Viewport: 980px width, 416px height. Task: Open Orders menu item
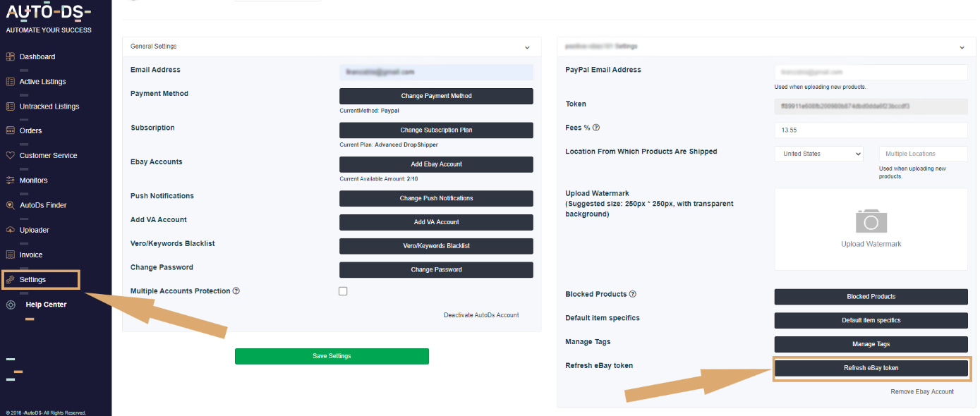pos(30,130)
